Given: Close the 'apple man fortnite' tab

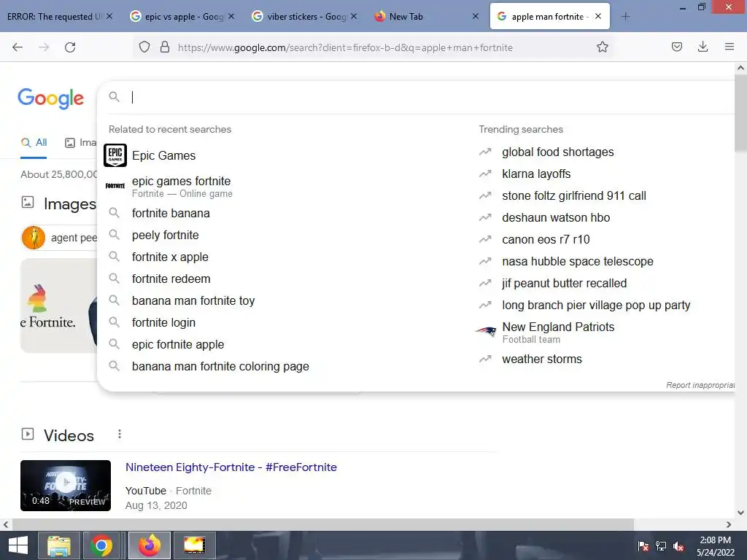Looking at the screenshot, I should point(598,16).
